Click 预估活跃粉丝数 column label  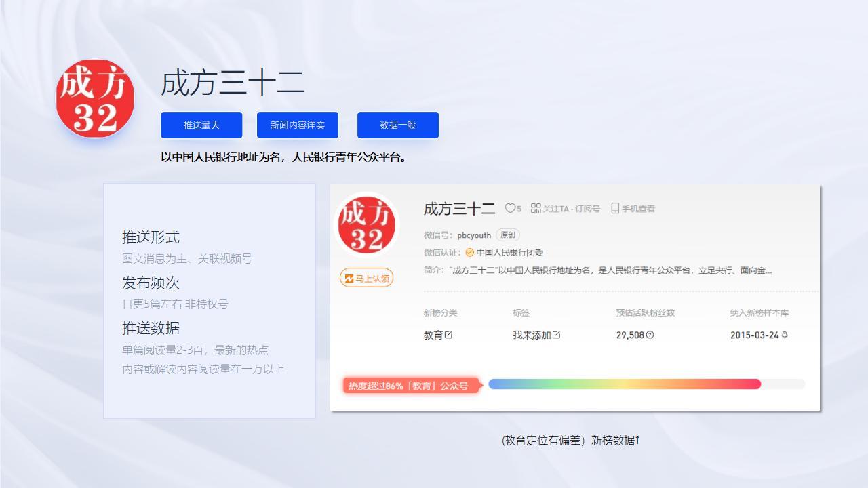point(646,312)
